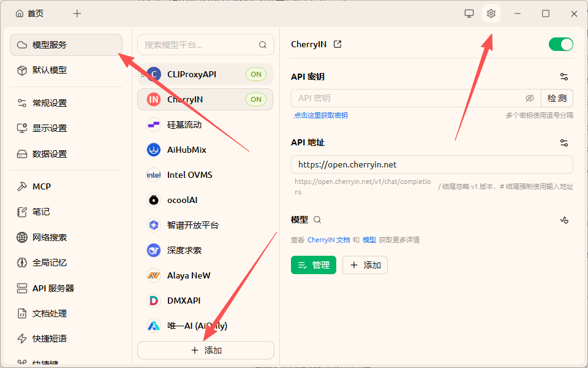The width and height of the screenshot is (588, 368).
Task: Toggle the CLIProxyAPI ON switch
Action: 256,74
